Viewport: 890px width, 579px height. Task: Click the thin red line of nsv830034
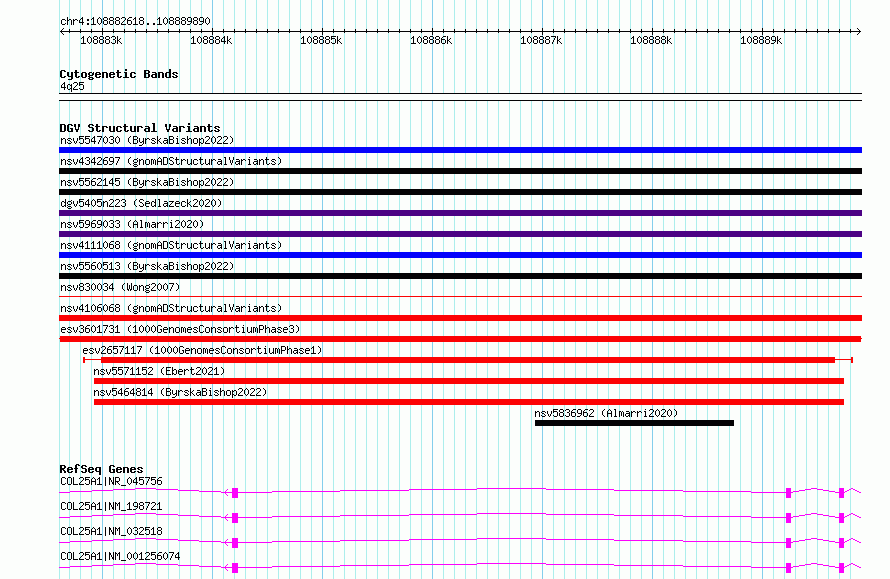(x=460, y=296)
